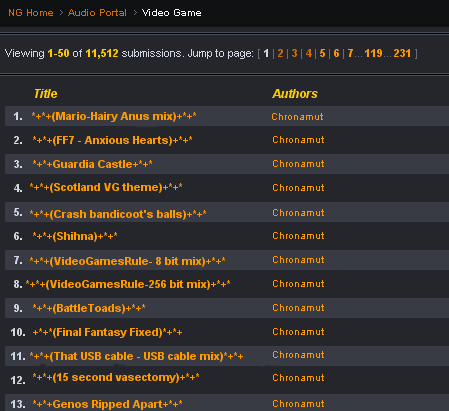View Chronamut author on row 1
449x411 pixels.
point(297,117)
